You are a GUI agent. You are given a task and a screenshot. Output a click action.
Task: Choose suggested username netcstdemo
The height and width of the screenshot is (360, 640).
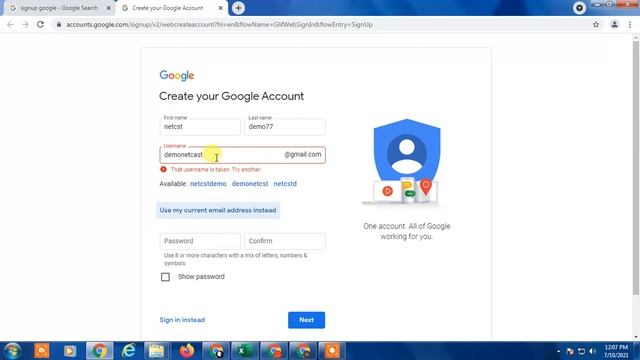point(208,184)
